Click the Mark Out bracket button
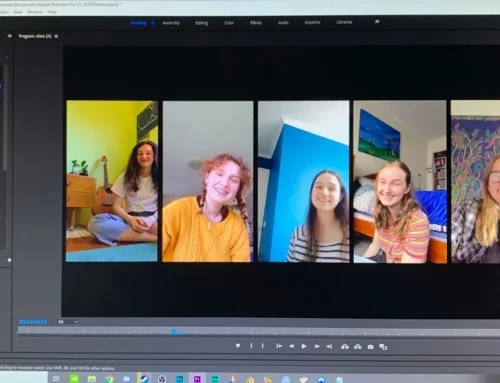The height and width of the screenshot is (383, 500). point(263,346)
